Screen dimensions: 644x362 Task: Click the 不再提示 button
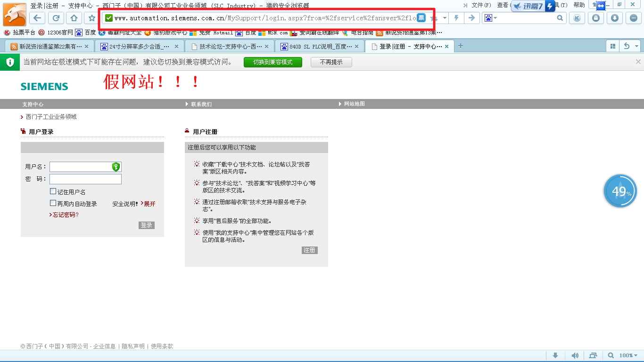[331, 62]
